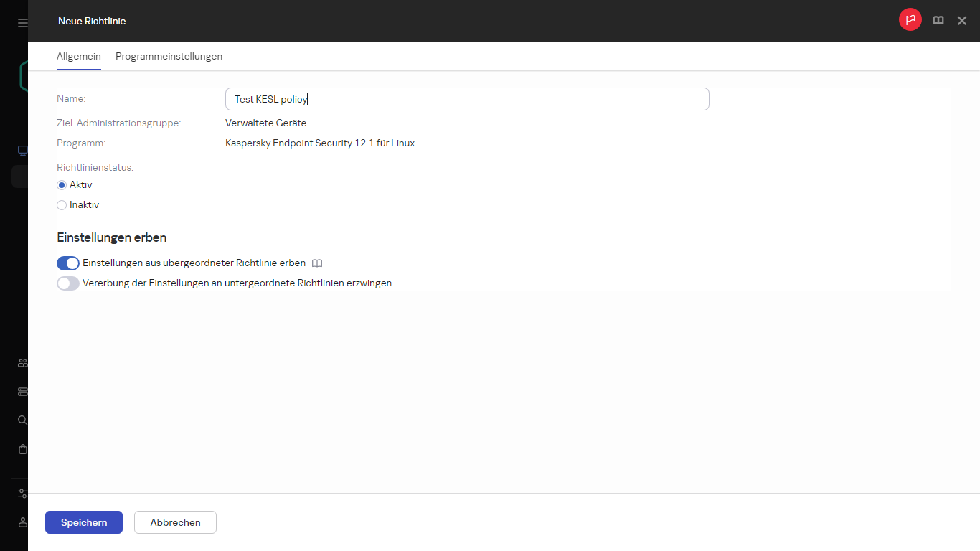
Task: Open the Programmeinstellungen tab
Action: click(169, 56)
